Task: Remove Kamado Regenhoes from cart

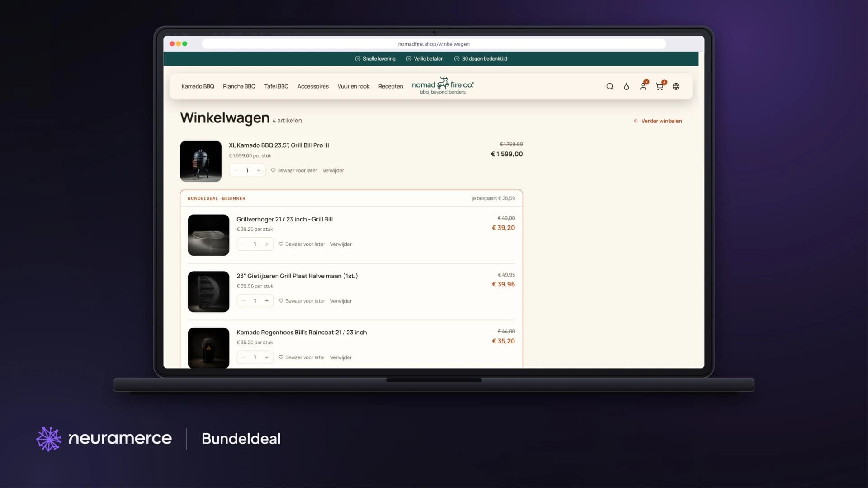Action: point(341,357)
